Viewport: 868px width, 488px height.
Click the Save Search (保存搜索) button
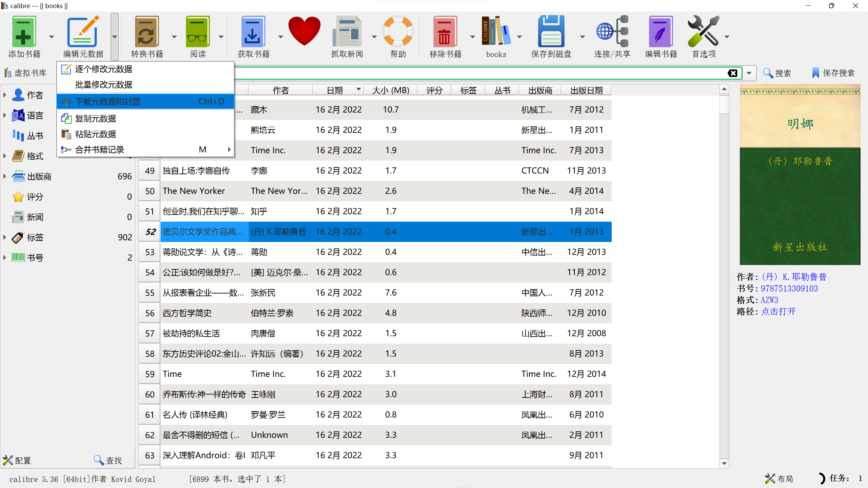(x=833, y=73)
